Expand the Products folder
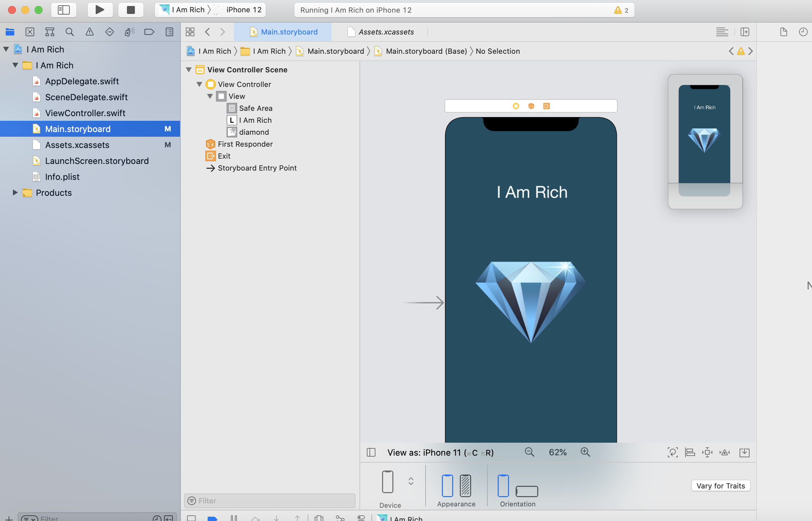Image resolution: width=812 pixels, height=521 pixels. coord(15,192)
